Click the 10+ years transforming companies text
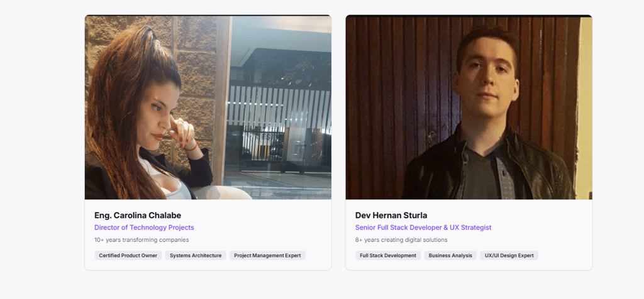The height and width of the screenshot is (299, 644). click(x=142, y=240)
